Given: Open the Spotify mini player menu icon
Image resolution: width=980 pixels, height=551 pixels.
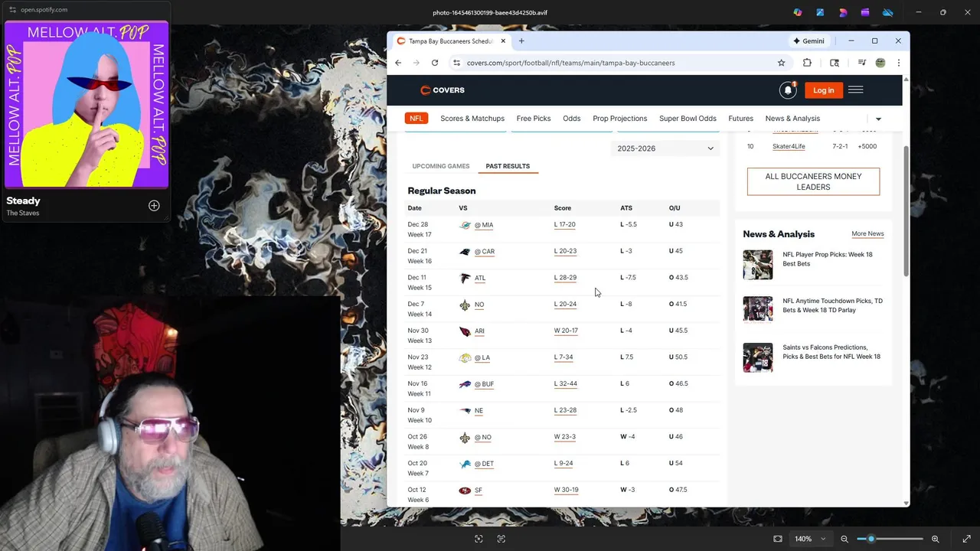Looking at the screenshot, I should click(x=11, y=9).
